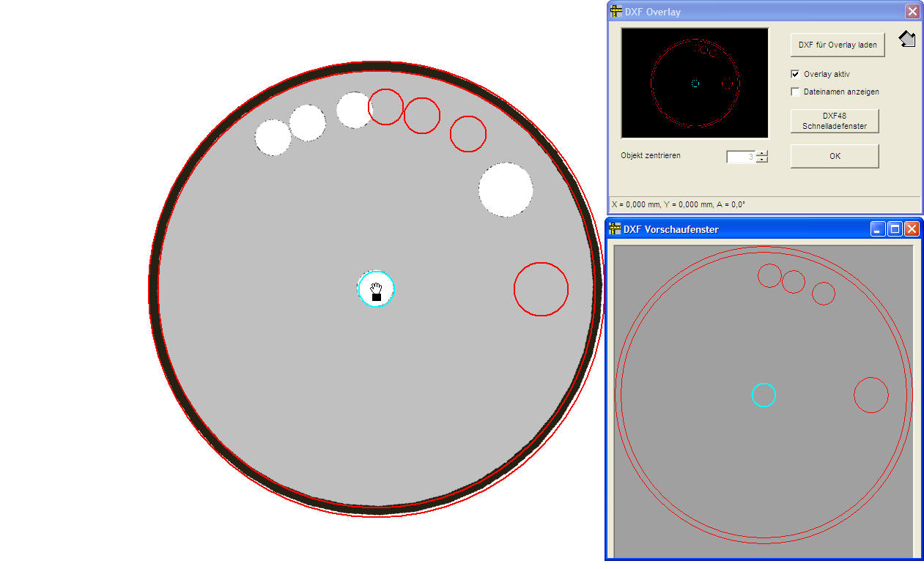Confirm the overlay dialog with OK

tap(834, 156)
